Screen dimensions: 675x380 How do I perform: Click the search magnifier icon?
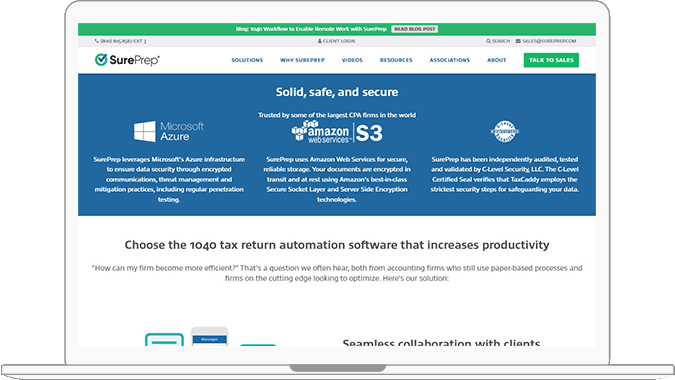pos(488,41)
